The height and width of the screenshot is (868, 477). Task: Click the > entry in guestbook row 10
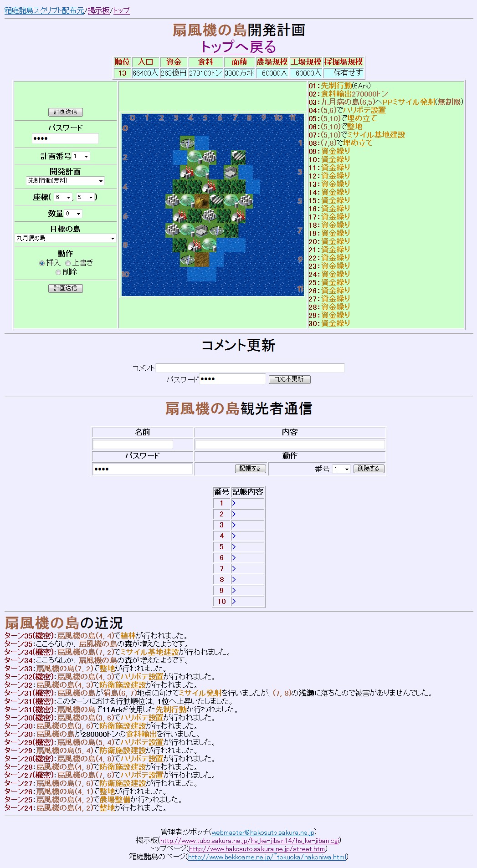pyautogui.click(x=234, y=602)
